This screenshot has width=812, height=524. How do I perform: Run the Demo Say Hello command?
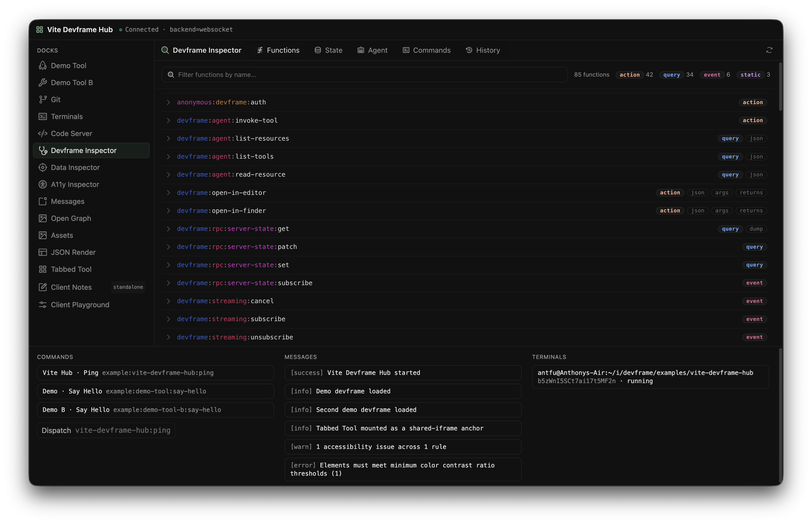coord(155,391)
